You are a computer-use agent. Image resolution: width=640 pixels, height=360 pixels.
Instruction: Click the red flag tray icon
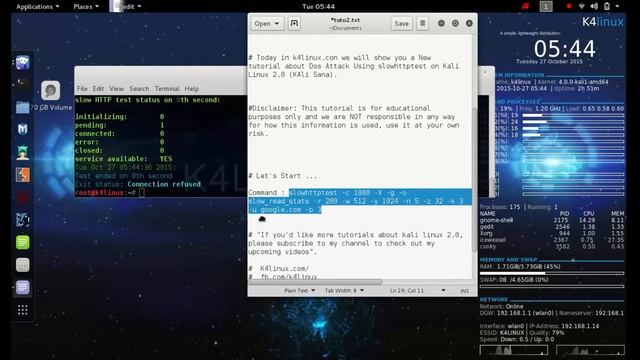tap(525, 6)
